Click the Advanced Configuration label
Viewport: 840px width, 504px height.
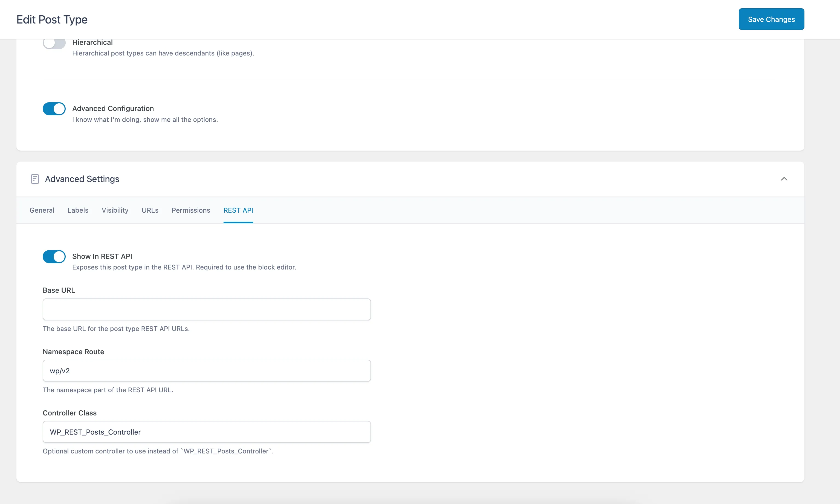tap(113, 108)
